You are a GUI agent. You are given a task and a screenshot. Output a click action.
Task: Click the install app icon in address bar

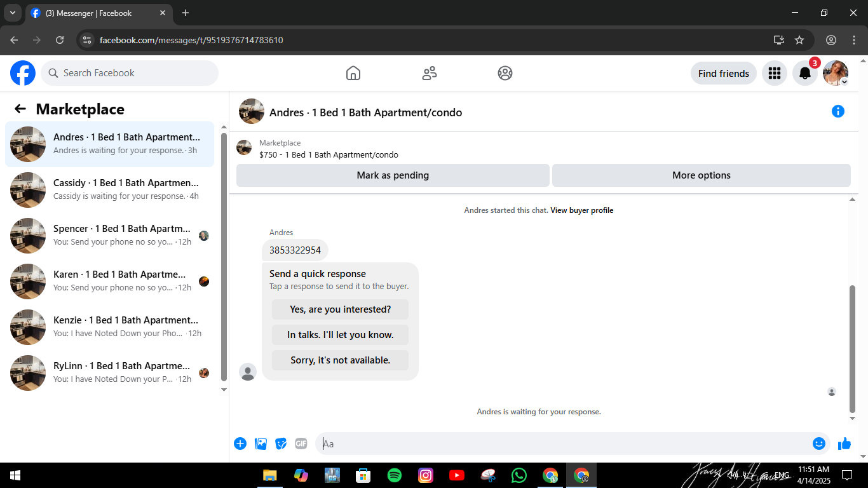pyautogui.click(x=779, y=40)
